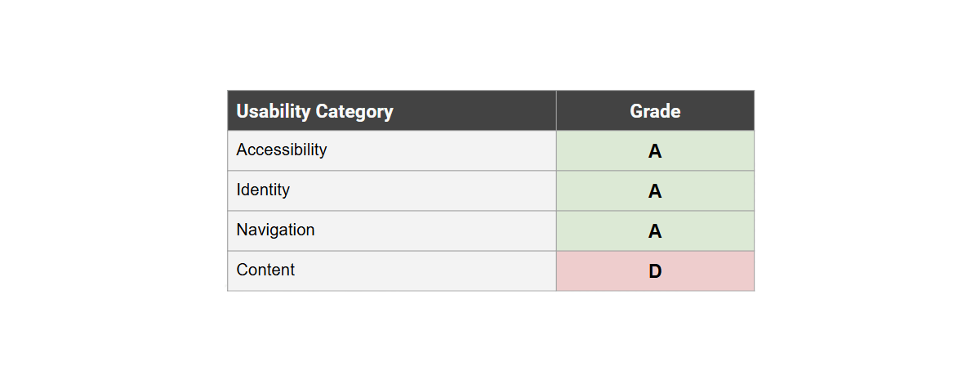
Task: Click the Accessibility row label
Action: (282, 150)
